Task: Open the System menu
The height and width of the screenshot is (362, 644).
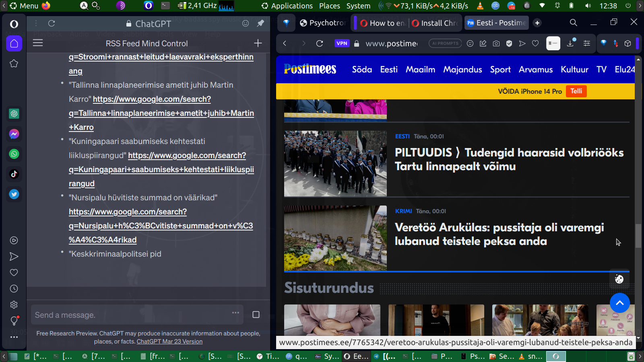Action: pos(358,6)
